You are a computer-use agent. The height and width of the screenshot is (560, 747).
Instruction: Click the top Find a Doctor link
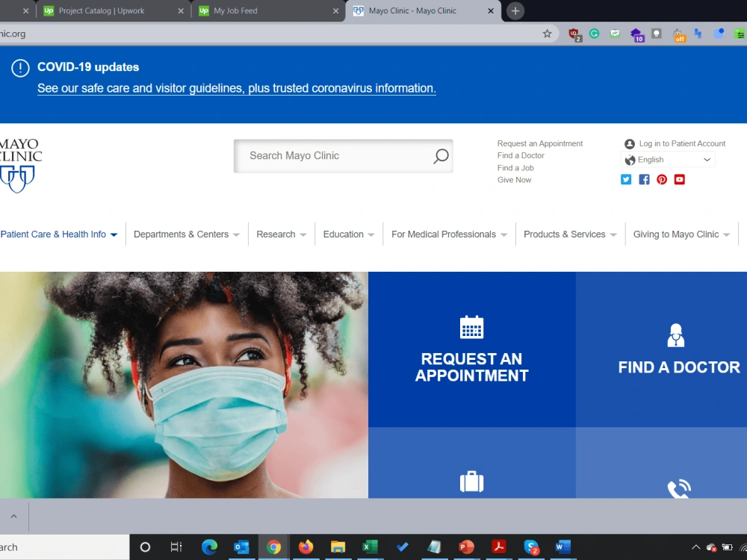click(521, 156)
